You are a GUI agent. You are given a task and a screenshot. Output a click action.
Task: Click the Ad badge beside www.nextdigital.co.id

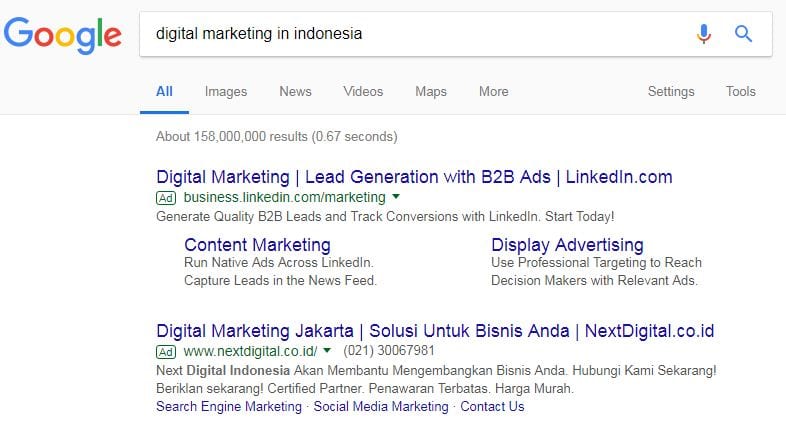click(x=166, y=352)
